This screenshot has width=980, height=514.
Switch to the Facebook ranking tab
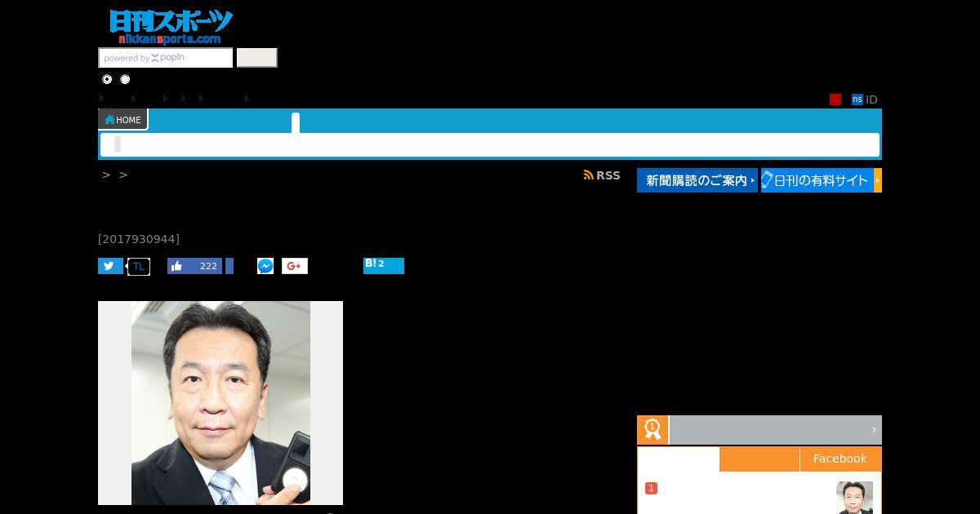pyautogui.click(x=840, y=459)
